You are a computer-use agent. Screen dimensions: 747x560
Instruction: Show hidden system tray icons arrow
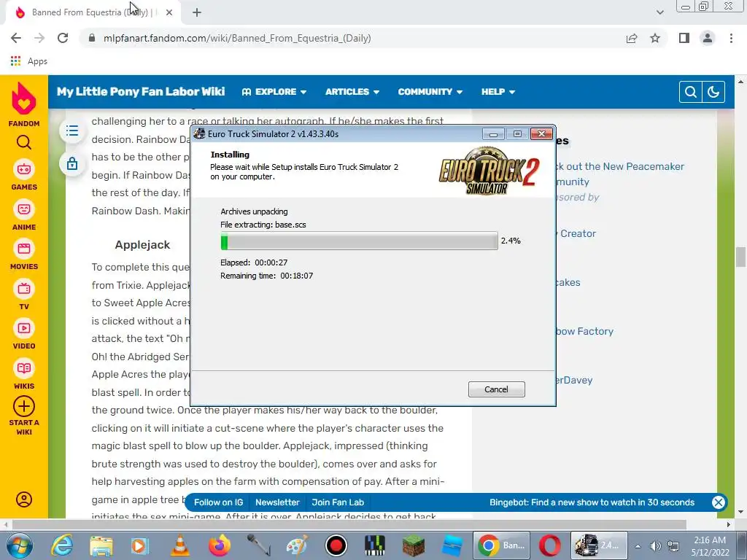point(638,545)
